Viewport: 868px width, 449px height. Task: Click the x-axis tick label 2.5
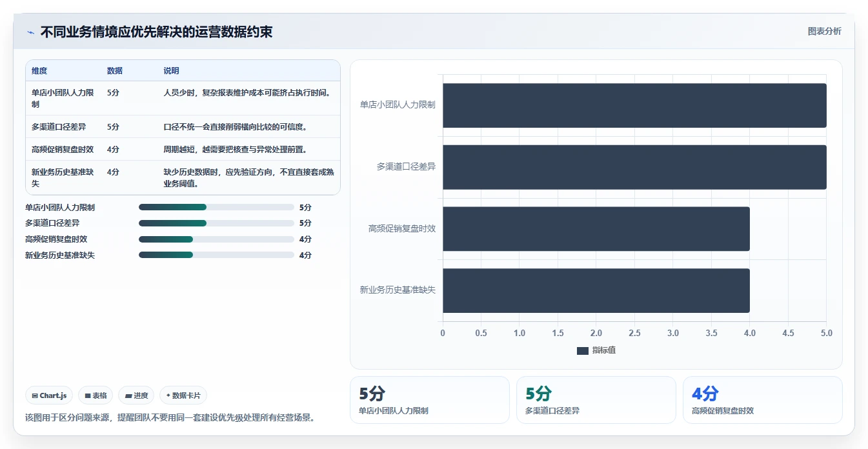[634, 334]
